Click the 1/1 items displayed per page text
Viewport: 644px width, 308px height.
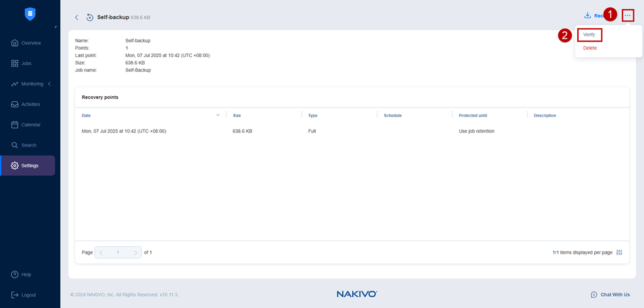click(x=582, y=252)
